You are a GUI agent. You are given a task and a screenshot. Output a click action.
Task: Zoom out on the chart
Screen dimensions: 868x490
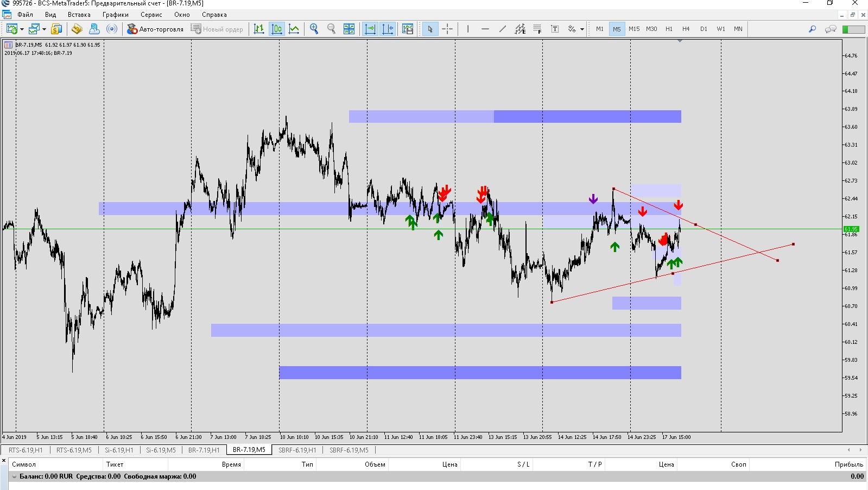point(331,29)
